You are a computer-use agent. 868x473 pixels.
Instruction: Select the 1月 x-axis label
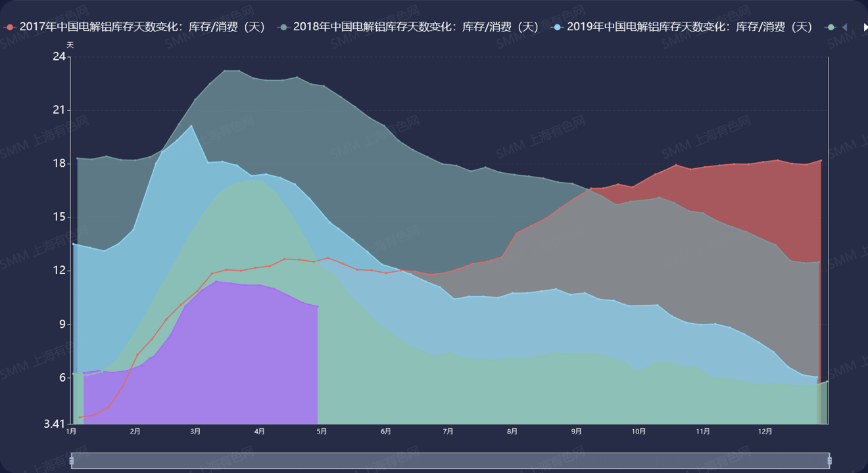[x=71, y=432]
